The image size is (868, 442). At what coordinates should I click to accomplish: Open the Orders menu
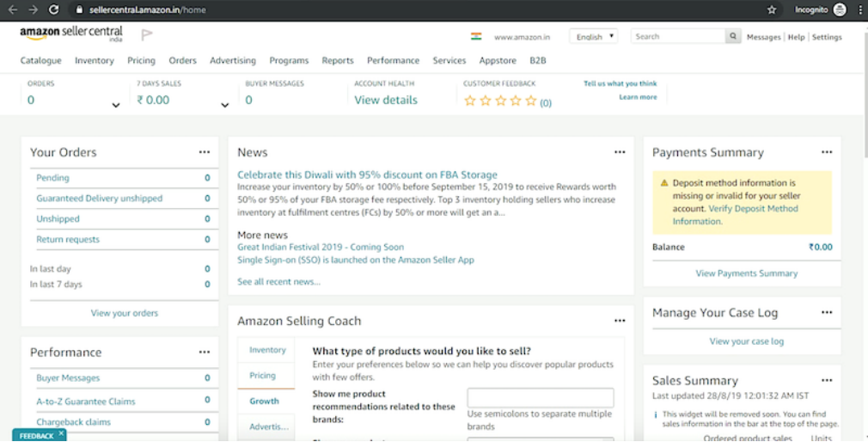pyautogui.click(x=183, y=60)
